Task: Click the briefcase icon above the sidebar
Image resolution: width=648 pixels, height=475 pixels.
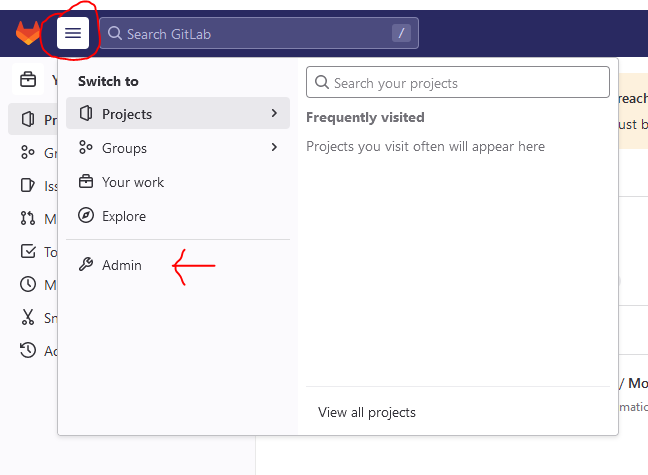Action: coord(28,80)
